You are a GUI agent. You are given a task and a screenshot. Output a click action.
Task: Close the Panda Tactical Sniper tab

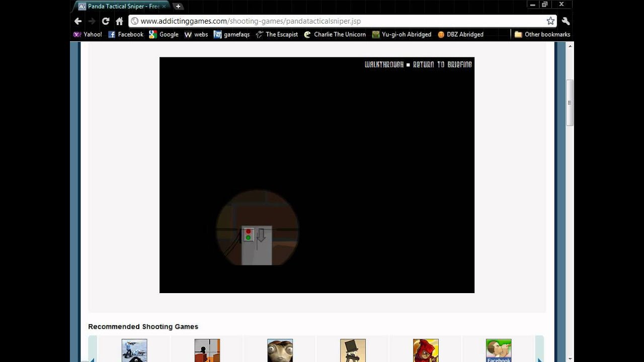tap(164, 7)
